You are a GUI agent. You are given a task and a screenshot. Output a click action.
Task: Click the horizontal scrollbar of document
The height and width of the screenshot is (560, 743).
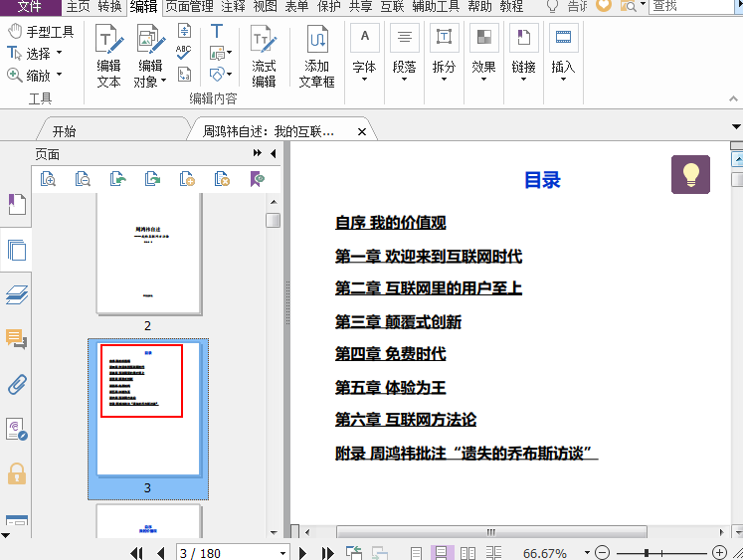point(491,532)
